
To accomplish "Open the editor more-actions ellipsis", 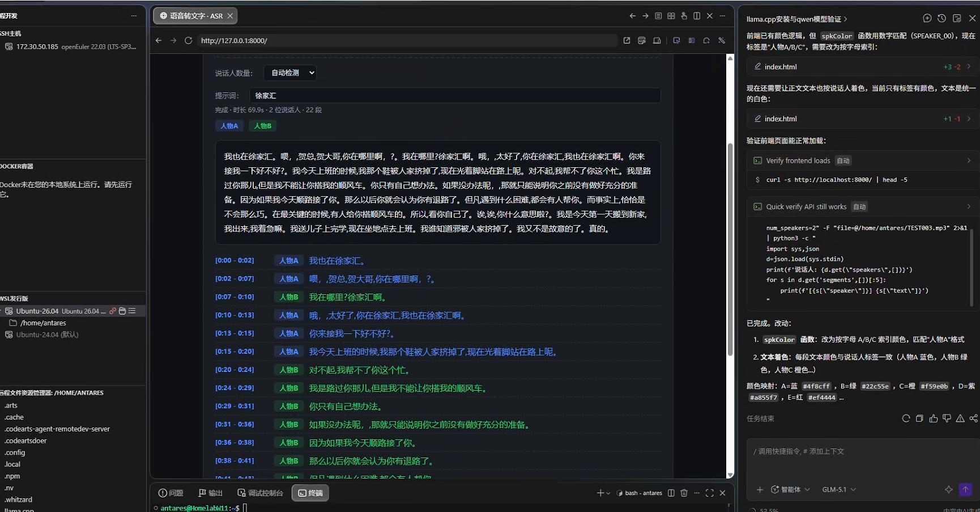I will pyautogui.click(x=722, y=16).
